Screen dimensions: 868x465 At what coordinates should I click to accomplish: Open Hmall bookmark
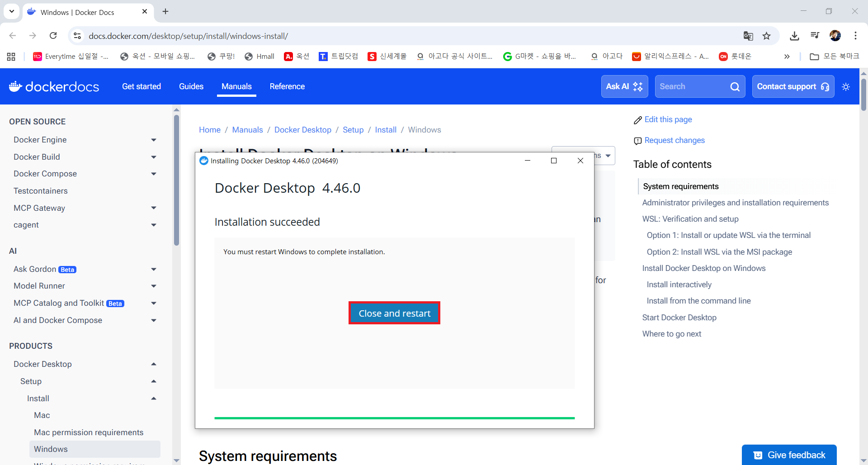pos(259,57)
